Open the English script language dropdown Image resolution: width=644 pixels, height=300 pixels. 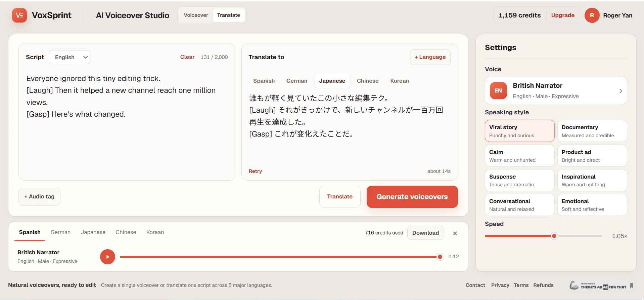click(70, 57)
